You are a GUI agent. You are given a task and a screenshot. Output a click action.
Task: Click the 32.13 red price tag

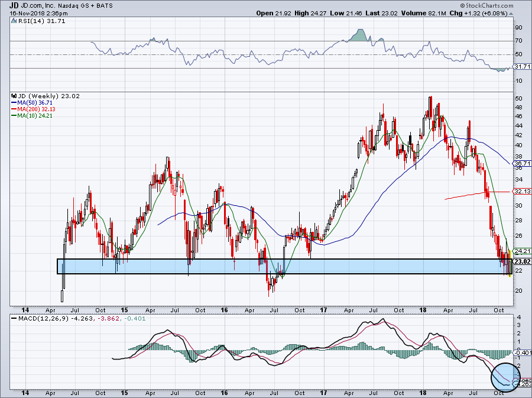521,192
